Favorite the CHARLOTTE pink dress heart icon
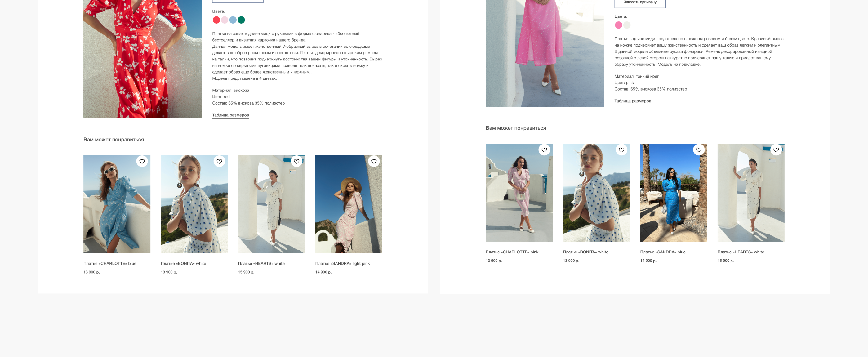Viewport: 868px width, 357px height. click(x=544, y=150)
